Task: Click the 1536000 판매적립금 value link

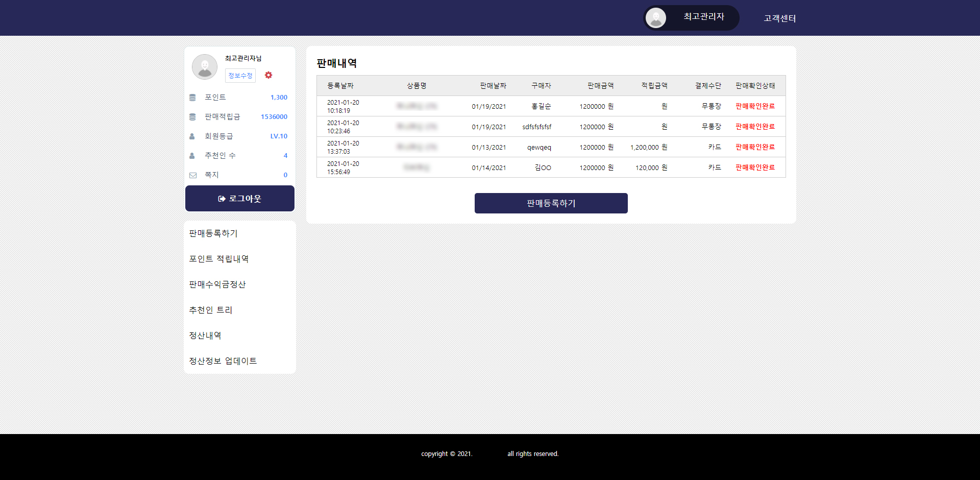Action: click(x=274, y=117)
